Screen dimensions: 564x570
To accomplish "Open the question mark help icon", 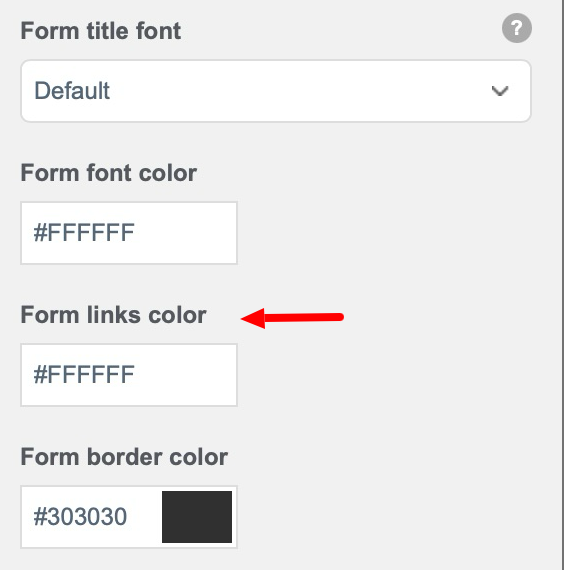I will (517, 28).
